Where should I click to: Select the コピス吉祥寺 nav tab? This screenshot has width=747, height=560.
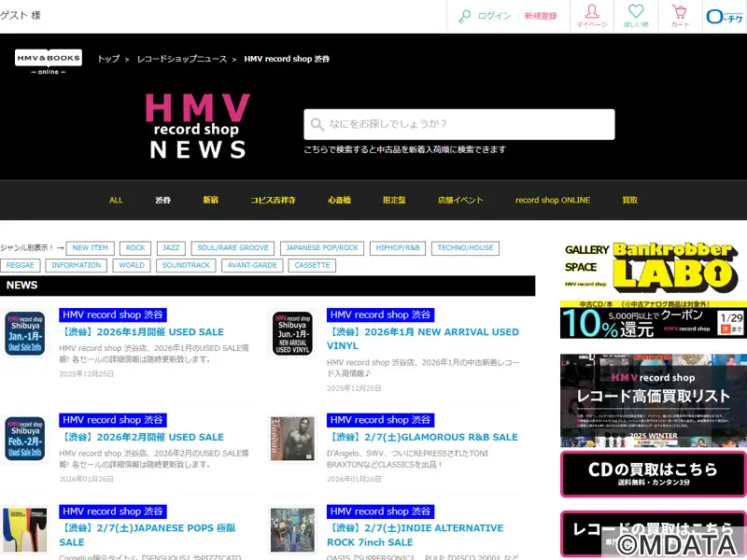[x=273, y=200]
